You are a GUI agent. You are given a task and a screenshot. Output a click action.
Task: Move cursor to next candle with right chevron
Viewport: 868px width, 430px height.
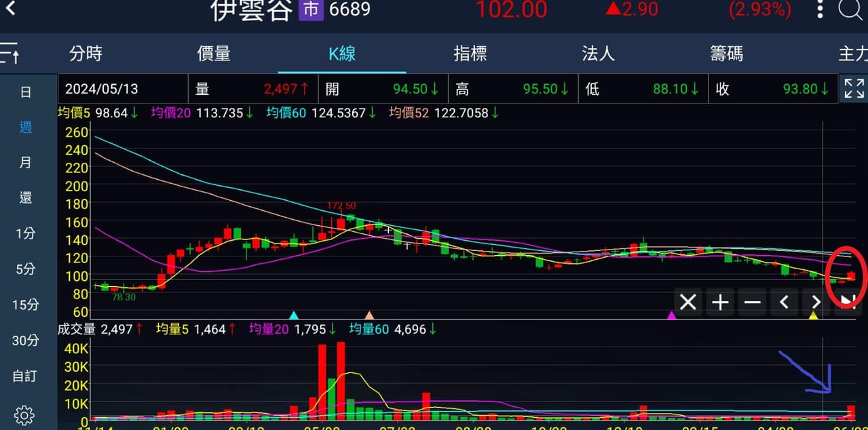pyautogui.click(x=816, y=302)
